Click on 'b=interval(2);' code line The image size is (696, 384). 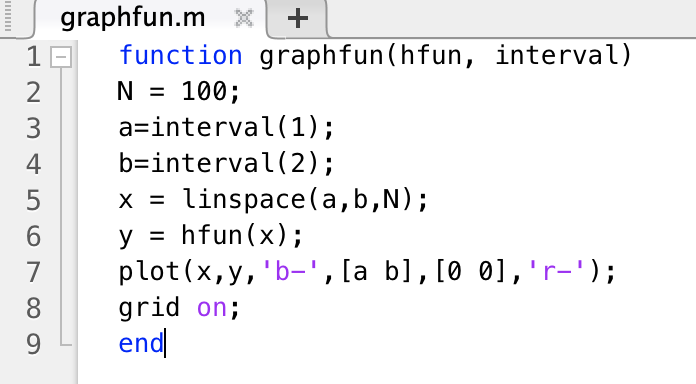click(226, 163)
